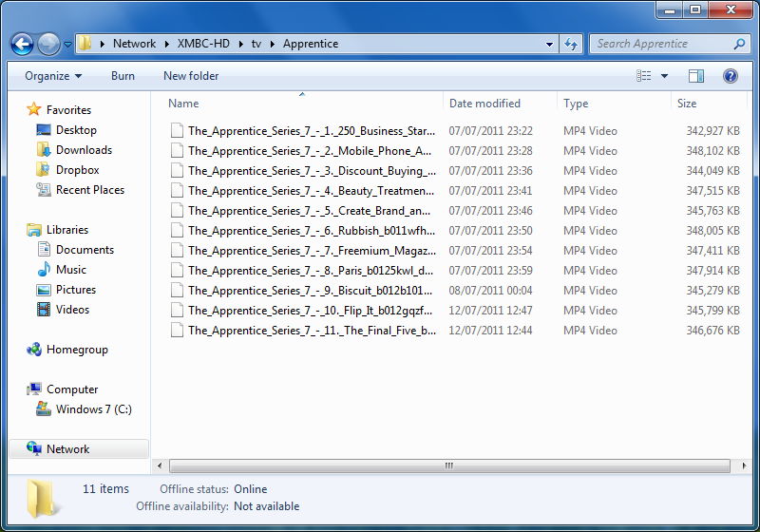
Task: Click the file icon of 11._The_Final_Five_b...
Action: (177, 330)
